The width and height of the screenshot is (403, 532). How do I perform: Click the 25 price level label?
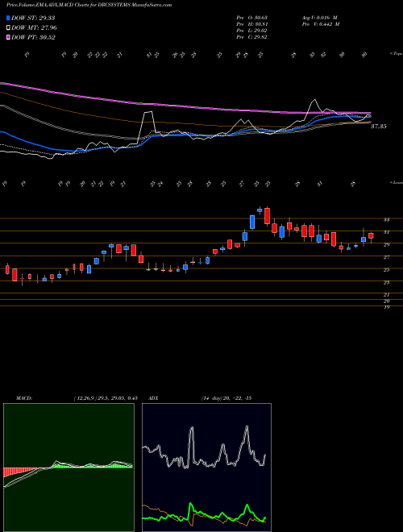(386, 270)
